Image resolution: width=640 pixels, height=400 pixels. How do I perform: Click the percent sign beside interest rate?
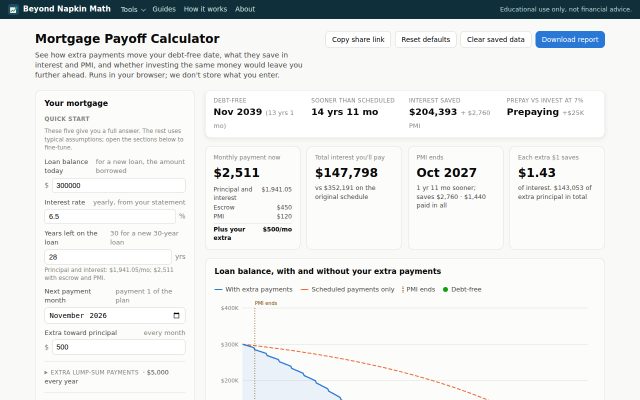click(x=182, y=216)
